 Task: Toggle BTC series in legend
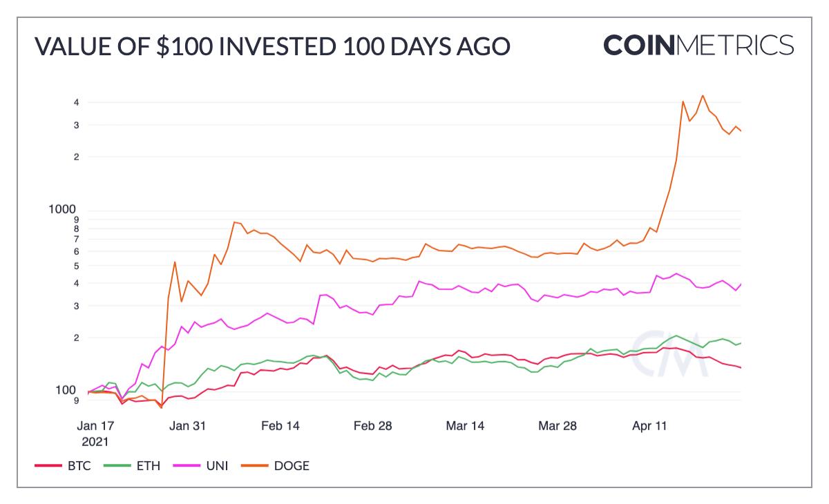(x=79, y=465)
